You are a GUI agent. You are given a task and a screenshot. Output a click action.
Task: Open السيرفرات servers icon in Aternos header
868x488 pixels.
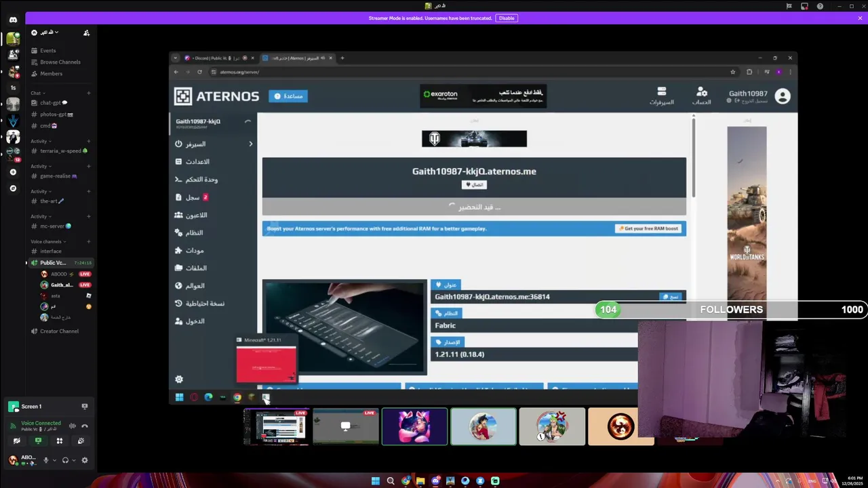[661, 96]
